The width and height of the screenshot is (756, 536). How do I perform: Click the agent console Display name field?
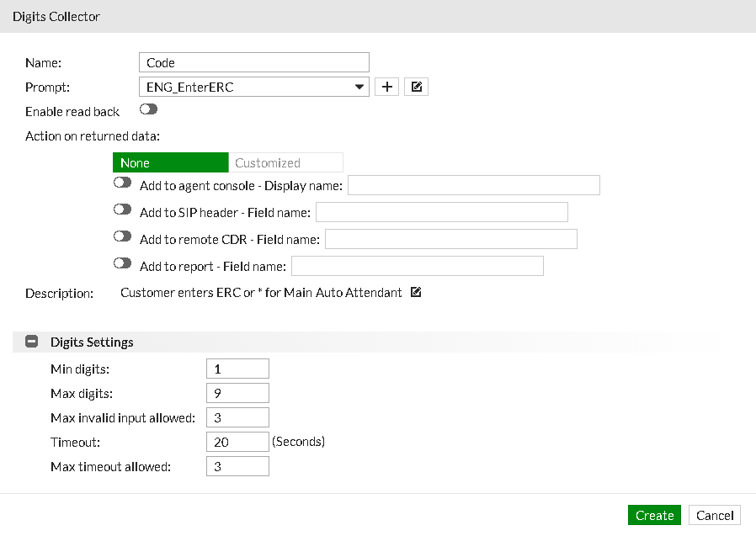coord(474,185)
